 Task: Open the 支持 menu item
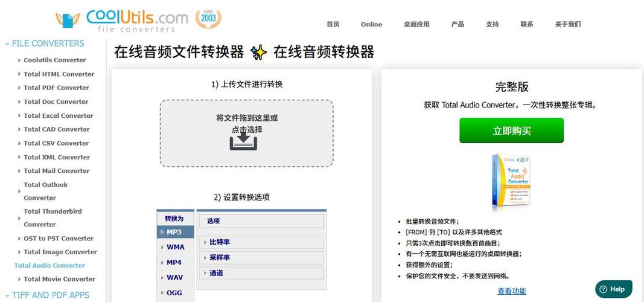(492, 24)
